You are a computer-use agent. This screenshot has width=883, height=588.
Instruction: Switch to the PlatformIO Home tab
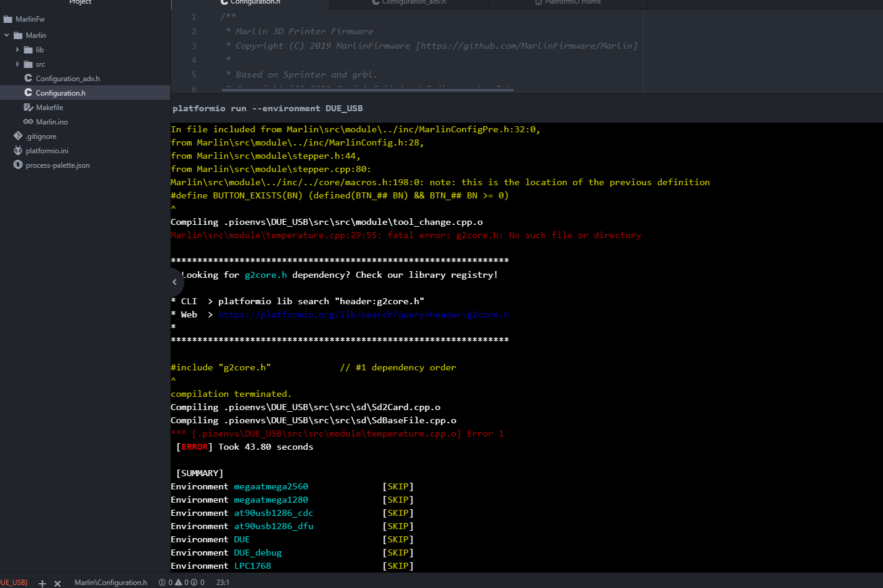tap(567, 3)
